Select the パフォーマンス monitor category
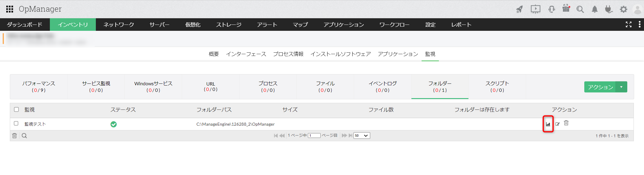Screen dimensions: 644x175 tap(39, 87)
